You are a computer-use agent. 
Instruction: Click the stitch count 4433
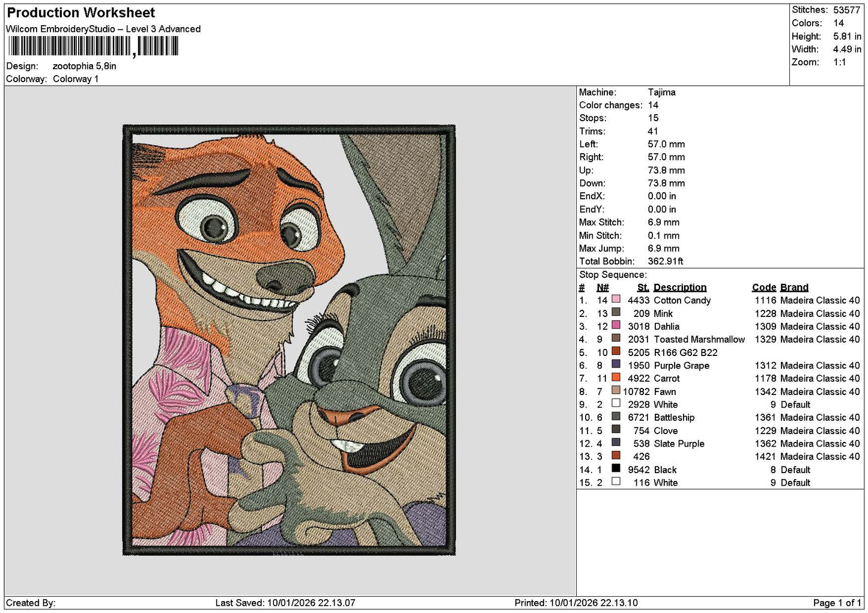pos(639,300)
